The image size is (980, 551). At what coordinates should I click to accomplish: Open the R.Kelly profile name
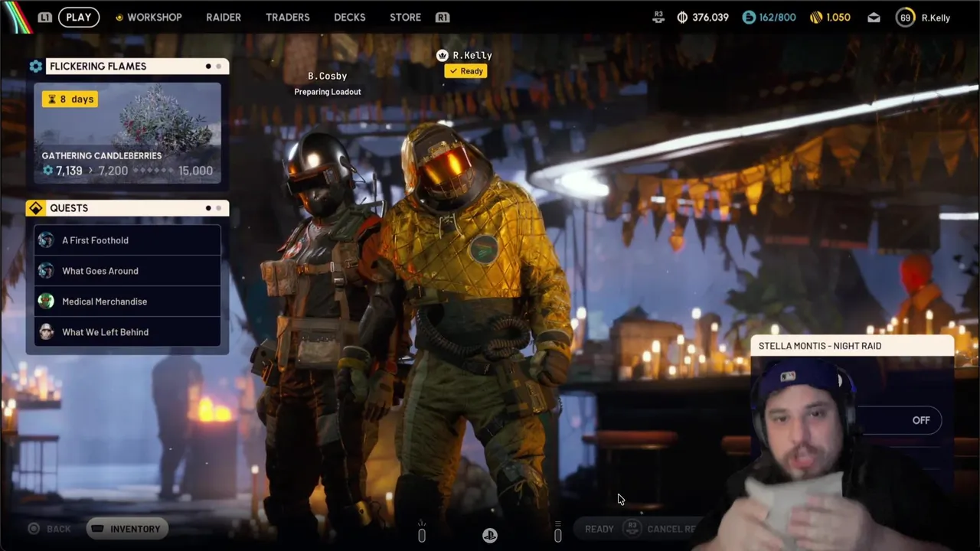[x=936, y=18]
